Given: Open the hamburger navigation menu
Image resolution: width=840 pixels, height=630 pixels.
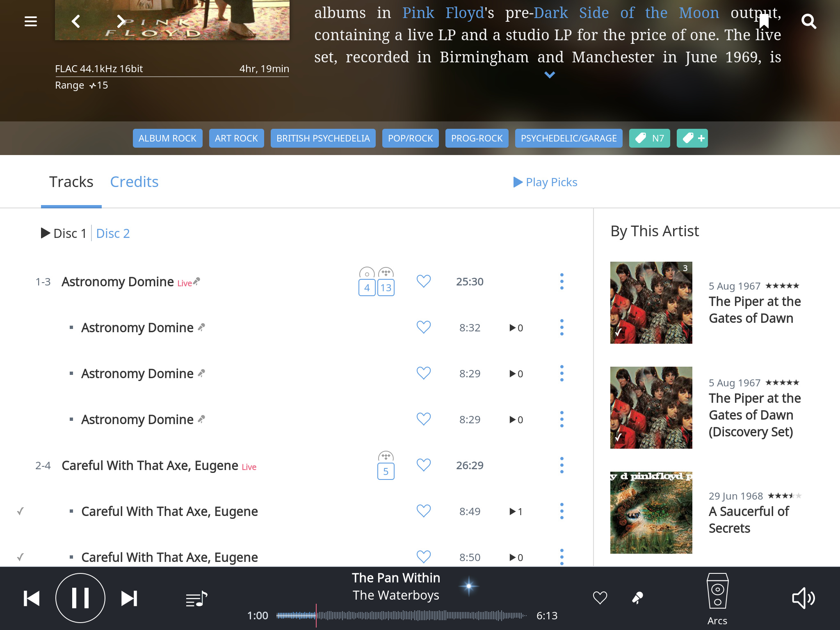Looking at the screenshot, I should click(31, 21).
